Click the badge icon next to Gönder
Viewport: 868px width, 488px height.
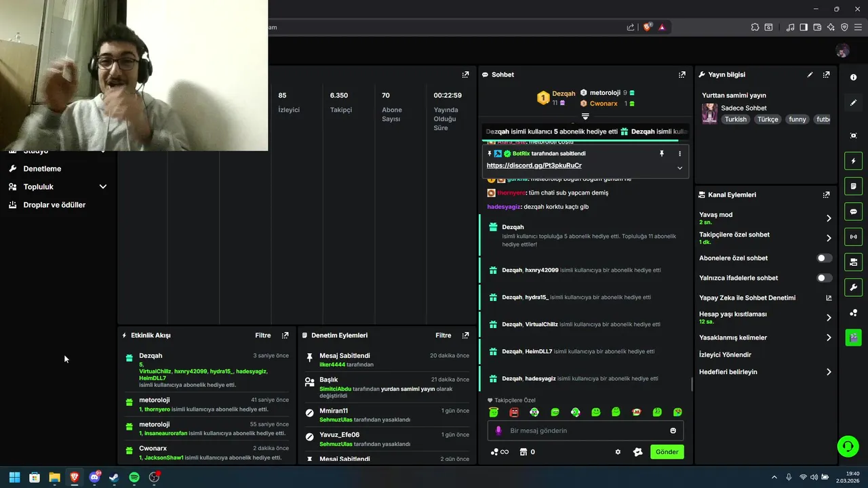[637, 452]
